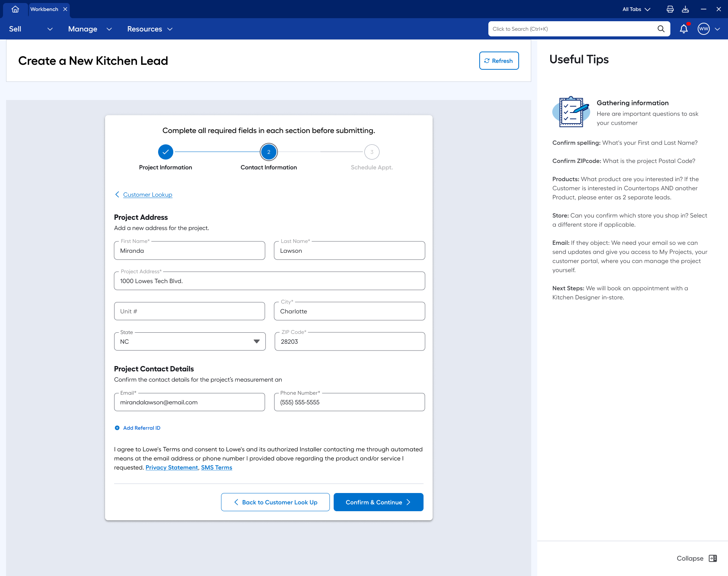
Task: Open the Resources menu
Action: point(150,29)
